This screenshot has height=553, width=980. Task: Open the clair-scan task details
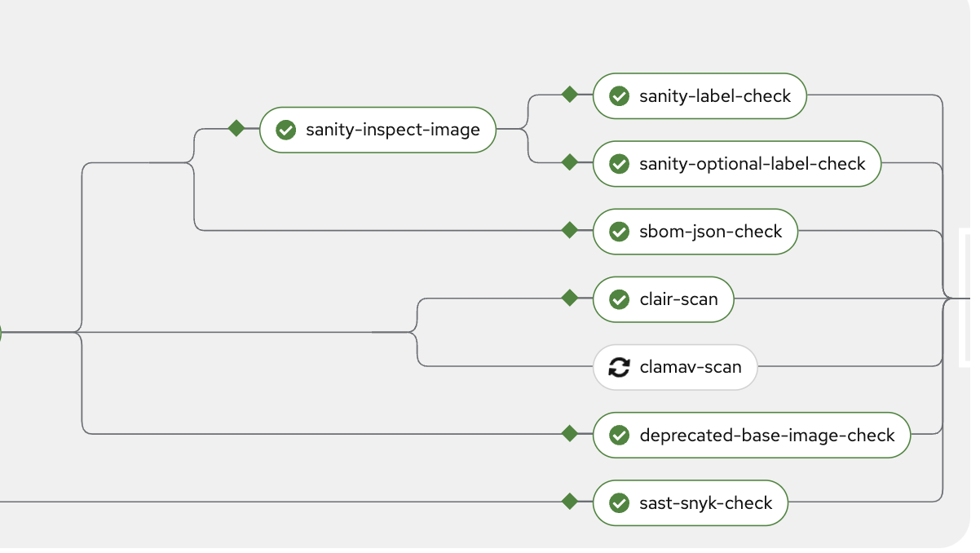(678, 299)
